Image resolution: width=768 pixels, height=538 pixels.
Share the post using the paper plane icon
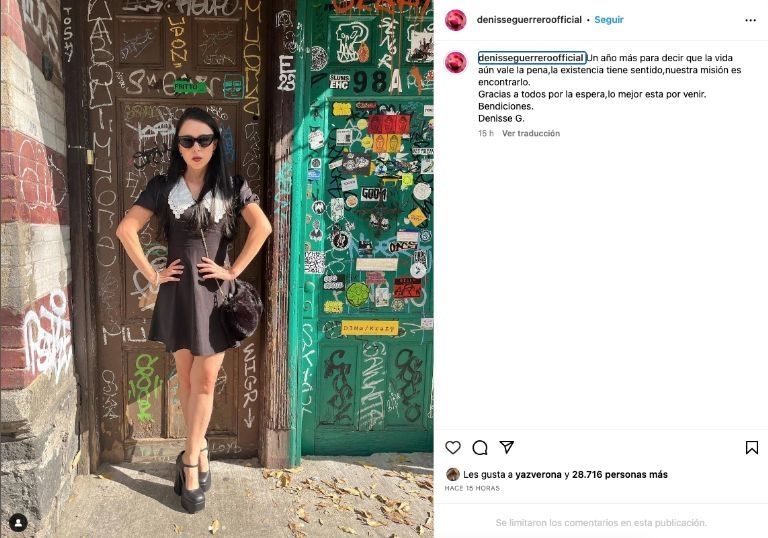(506, 446)
